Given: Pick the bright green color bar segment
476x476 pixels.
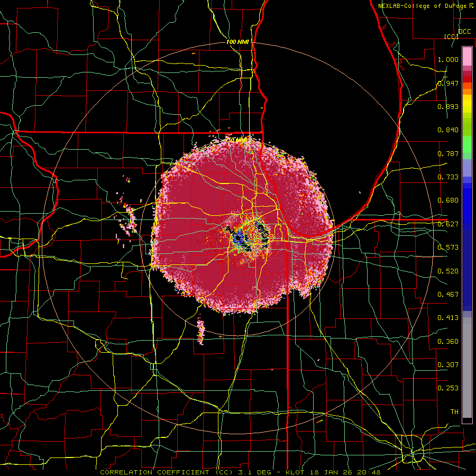Looking at the screenshot, I should coord(467,144).
